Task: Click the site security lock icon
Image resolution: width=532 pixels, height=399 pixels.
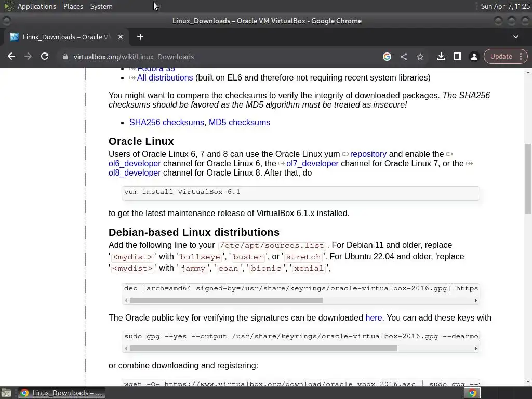Action: click(65, 57)
